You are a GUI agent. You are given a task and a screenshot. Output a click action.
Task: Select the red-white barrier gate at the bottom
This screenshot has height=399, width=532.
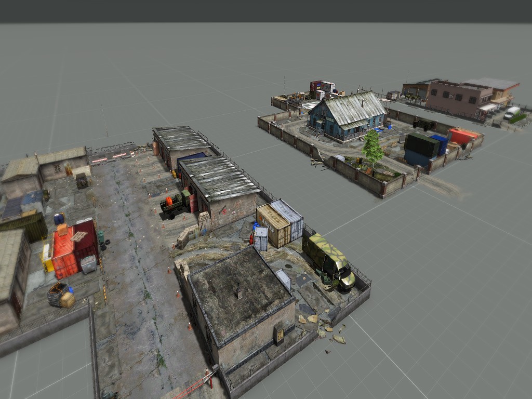pyautogui.click(x=195, y=385)
